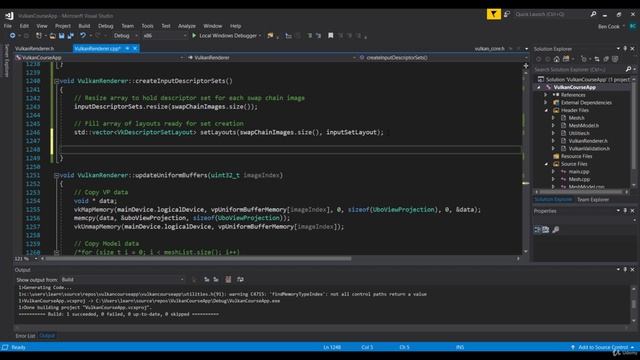The height and width of the screenshot is (360, 640).
Task: Collapse the updateUniformBuffers function fold marker
Action: click(x=57, y=176)
